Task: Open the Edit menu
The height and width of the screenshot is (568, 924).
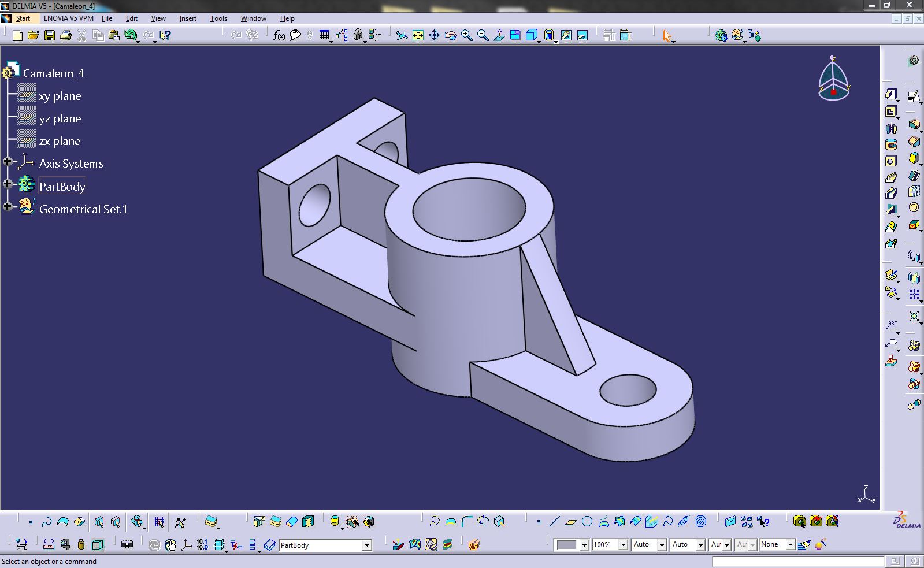Action: (x=132, y=18)
